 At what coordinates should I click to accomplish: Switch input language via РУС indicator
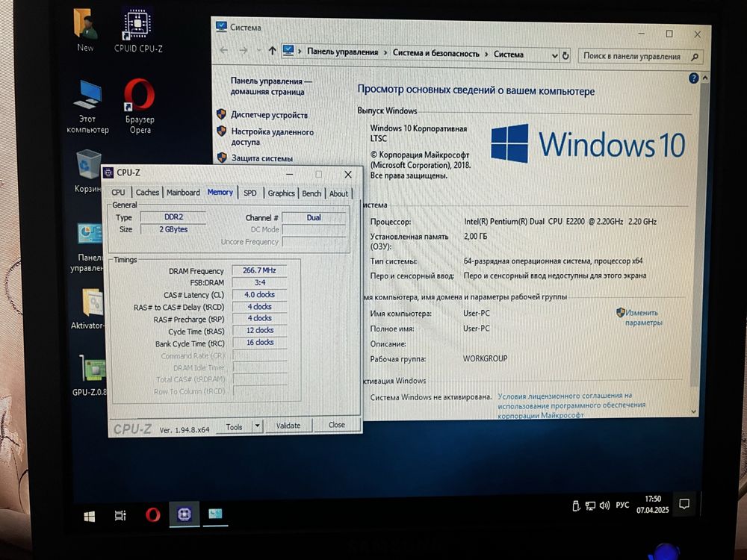(x=622, y=505)
